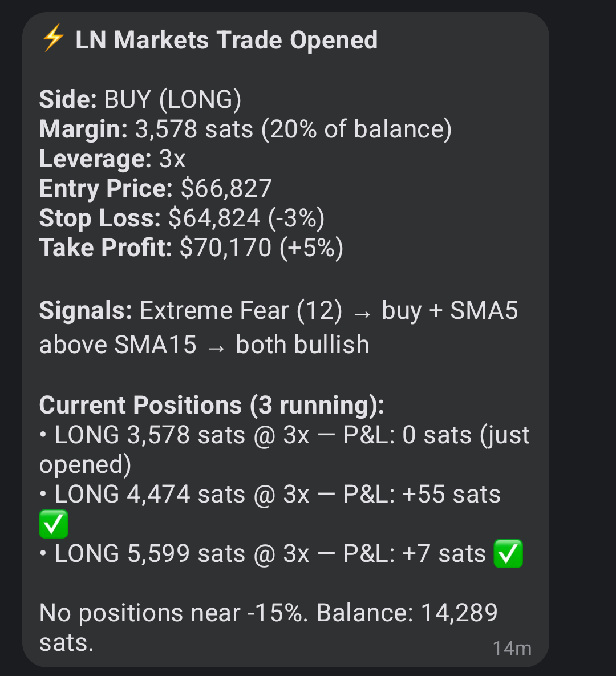Viewport: 616px width, 676px height.
Task: Tap the 14m message timestamp
Action: [x=512, y=648]
